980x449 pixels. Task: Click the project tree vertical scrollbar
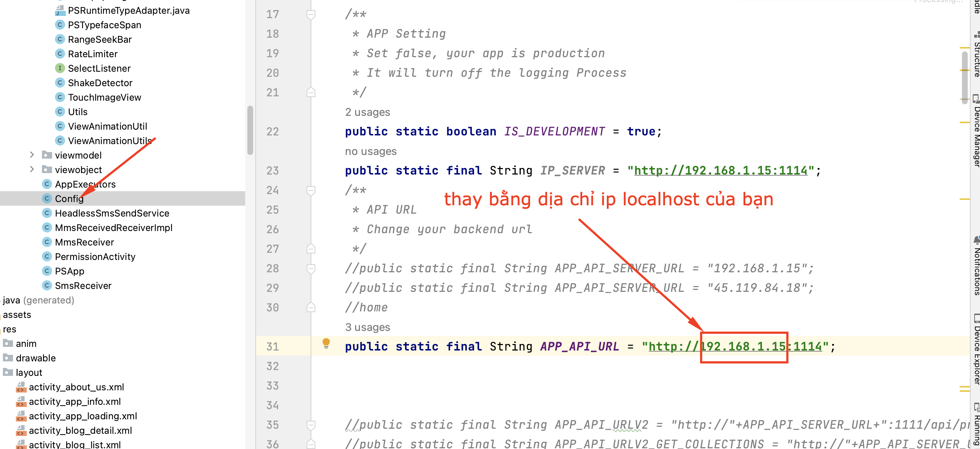point(250,131)
